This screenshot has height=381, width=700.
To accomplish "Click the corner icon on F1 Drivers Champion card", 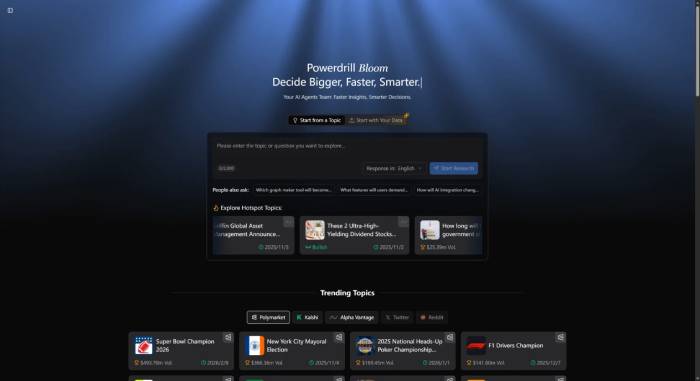I will click(x=560, y=337).
